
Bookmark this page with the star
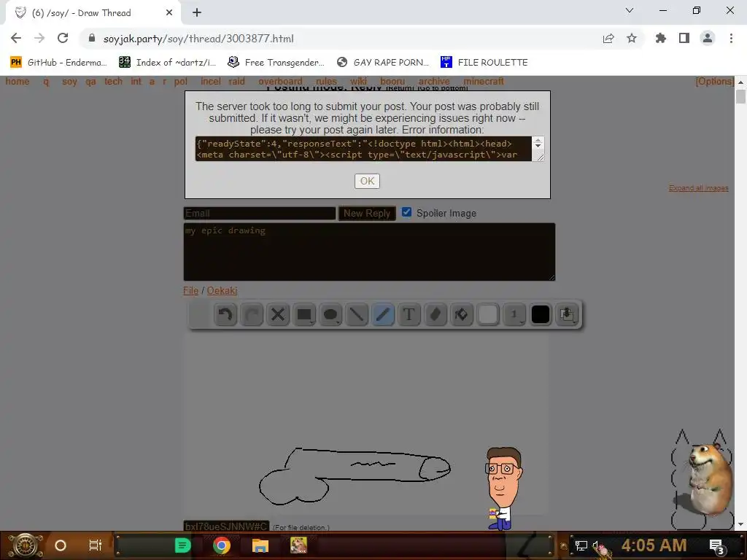click(631, 38)
